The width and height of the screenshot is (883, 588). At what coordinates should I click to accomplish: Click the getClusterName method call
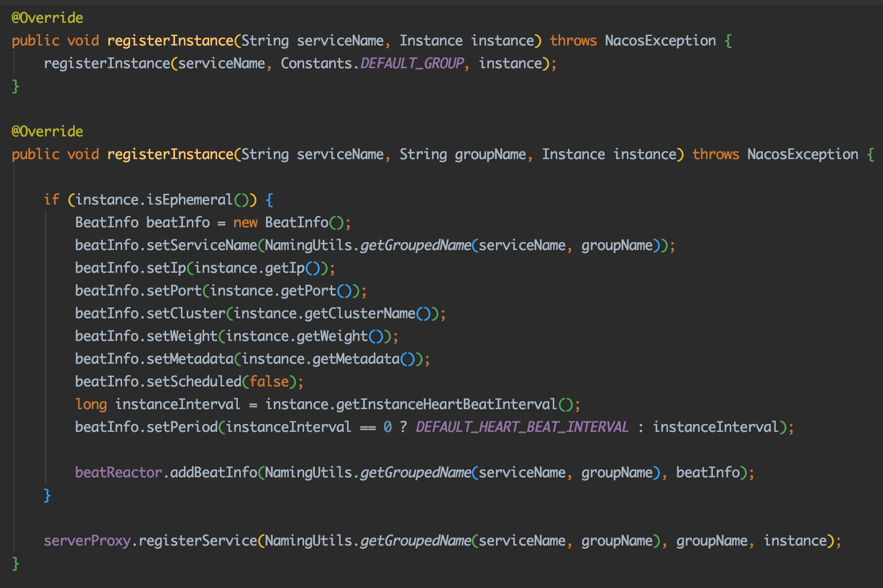(x=360, y=313)
